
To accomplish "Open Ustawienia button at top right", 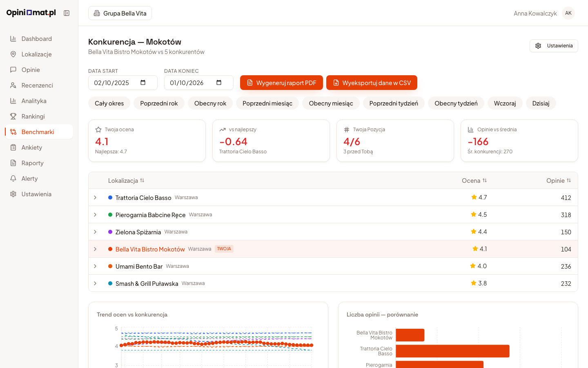I will (554, 46).
